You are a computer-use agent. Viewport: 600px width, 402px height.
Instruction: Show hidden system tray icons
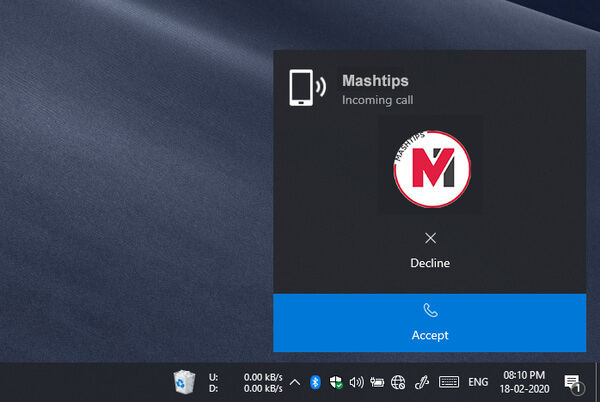tap(295, 382)
